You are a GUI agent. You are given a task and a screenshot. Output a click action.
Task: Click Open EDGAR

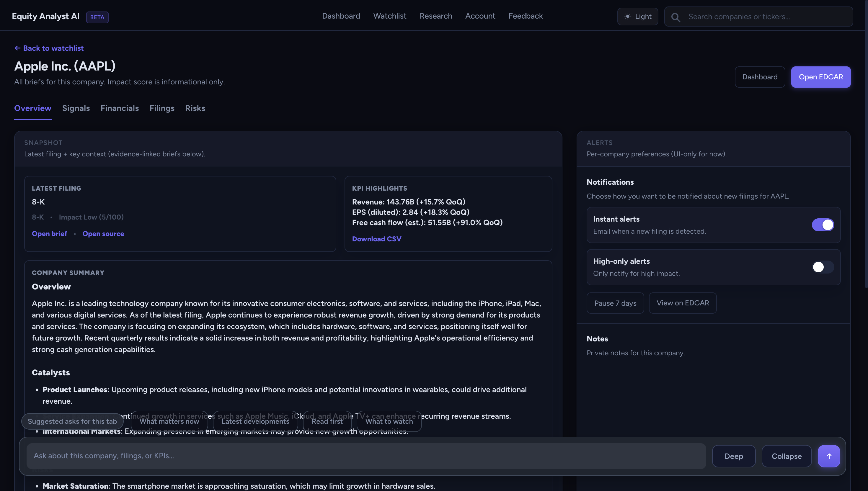click(820, 77)
